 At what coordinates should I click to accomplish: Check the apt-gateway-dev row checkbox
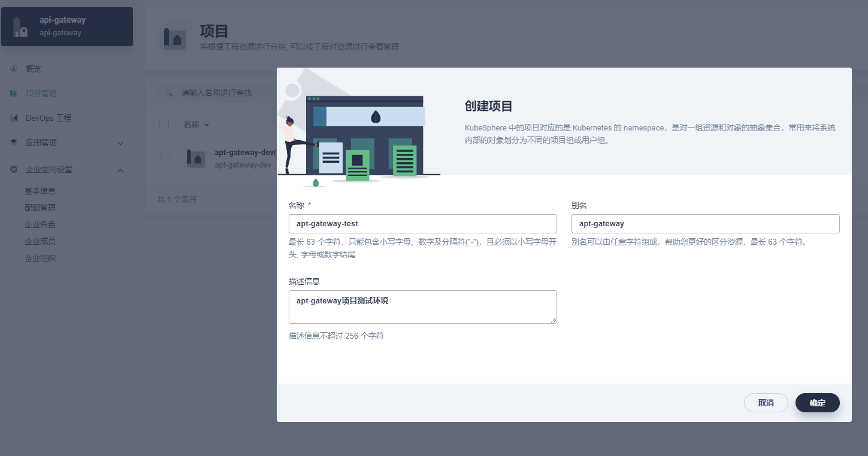coord(164,159)
